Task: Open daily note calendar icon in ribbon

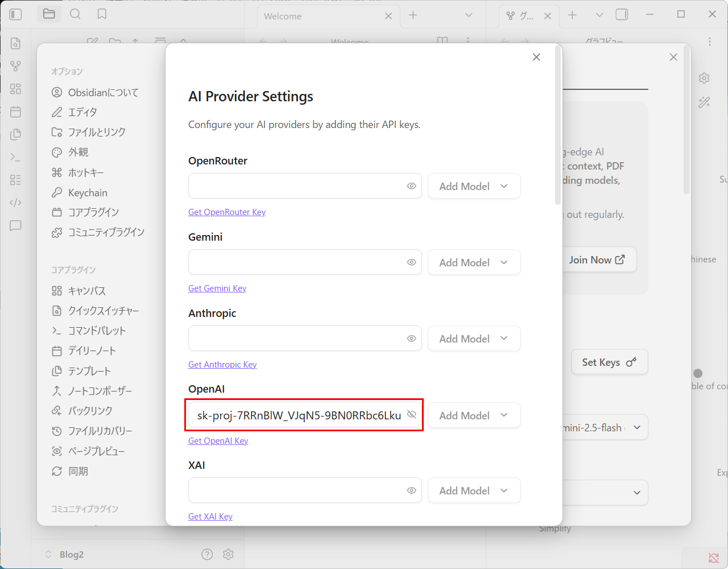Action: click(x=16, y=112)
